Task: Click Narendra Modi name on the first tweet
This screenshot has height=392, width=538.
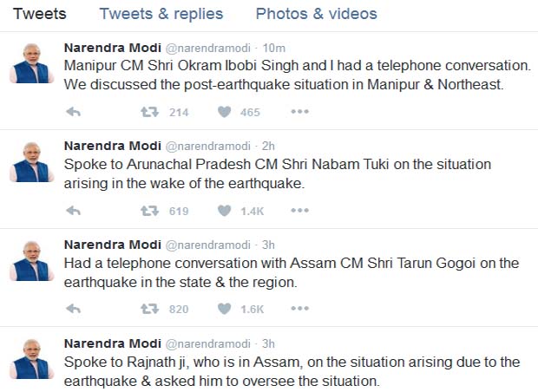Action: click(x=110, y=47)
